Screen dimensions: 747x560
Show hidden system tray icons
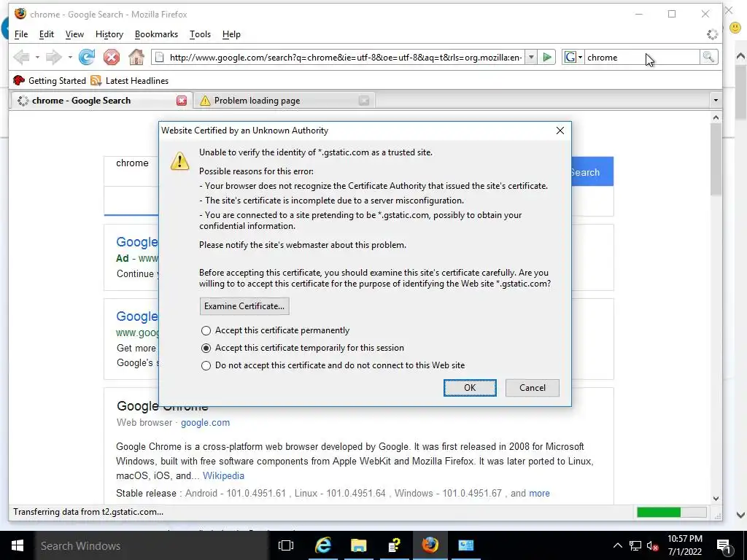click(x=617, y=545)
